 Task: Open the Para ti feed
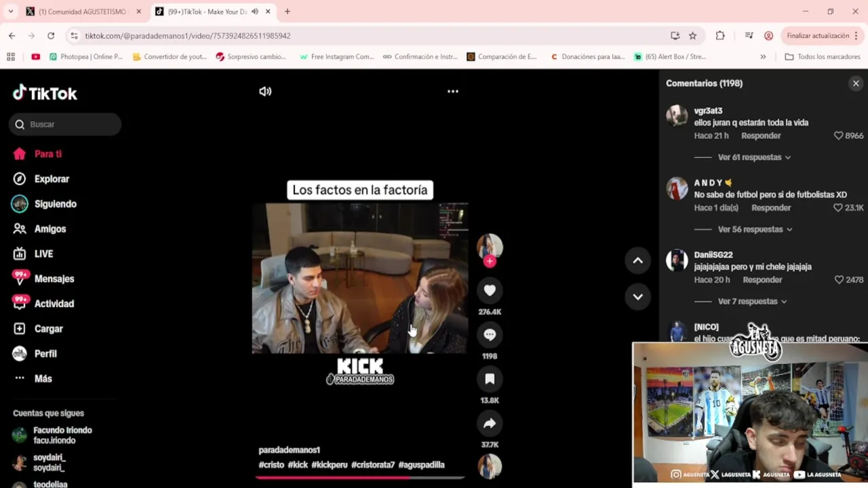click(47, 154)
